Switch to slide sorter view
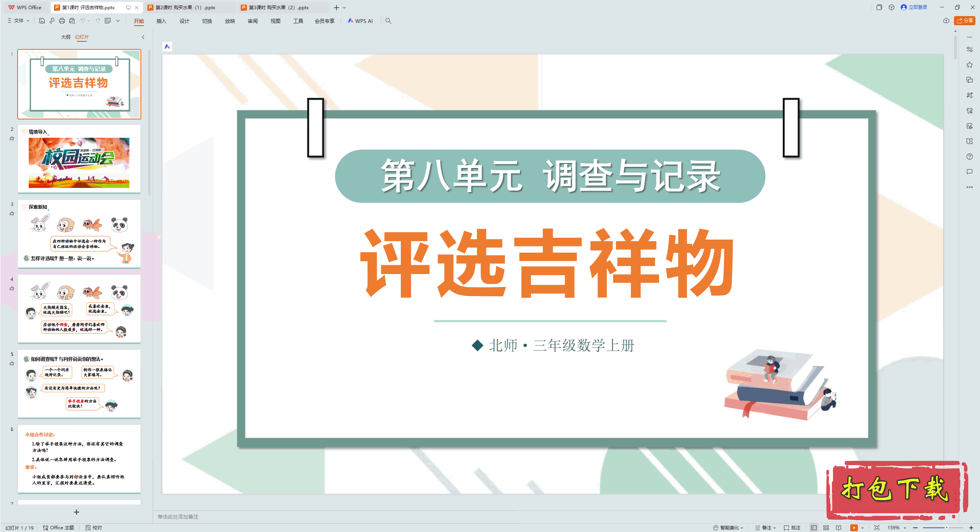This screenshot has height=532, width=980. (x=826, y=527)
